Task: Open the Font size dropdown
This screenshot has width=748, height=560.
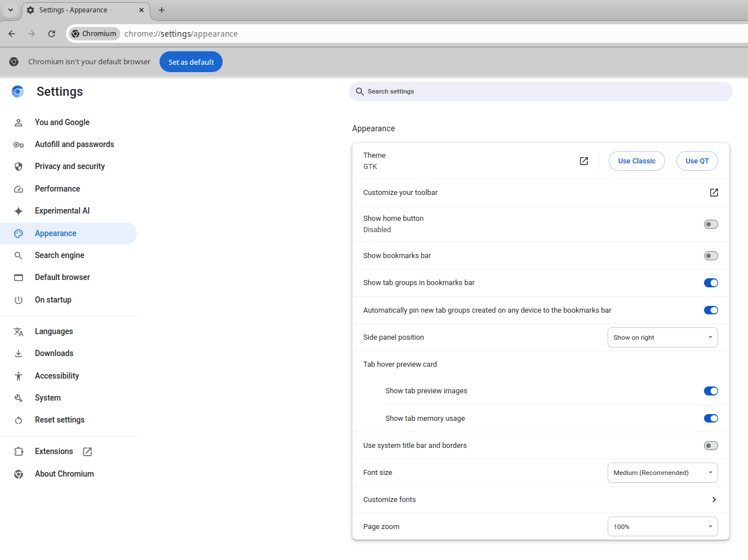Action: click(663, 473)
